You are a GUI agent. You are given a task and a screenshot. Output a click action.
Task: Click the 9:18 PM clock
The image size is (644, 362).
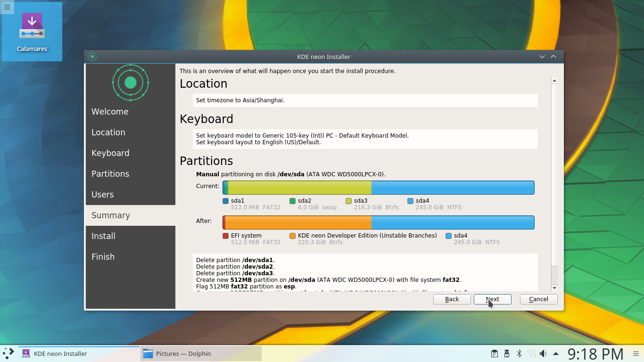595,354
